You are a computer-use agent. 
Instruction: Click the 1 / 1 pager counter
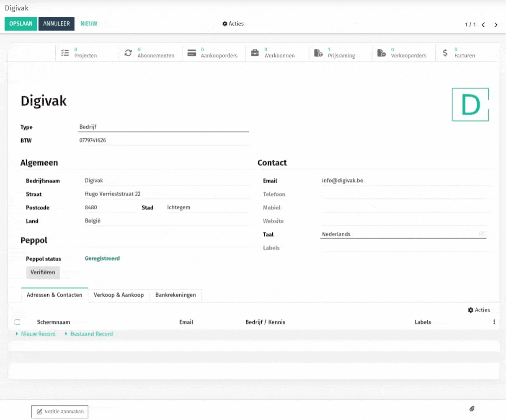(470, 25)
